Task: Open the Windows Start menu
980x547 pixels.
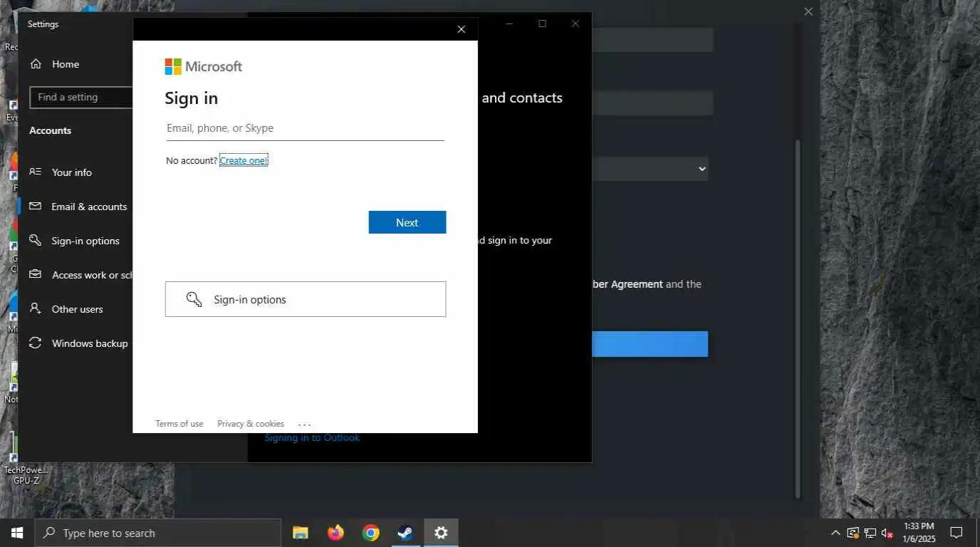Action: [17, 533]
